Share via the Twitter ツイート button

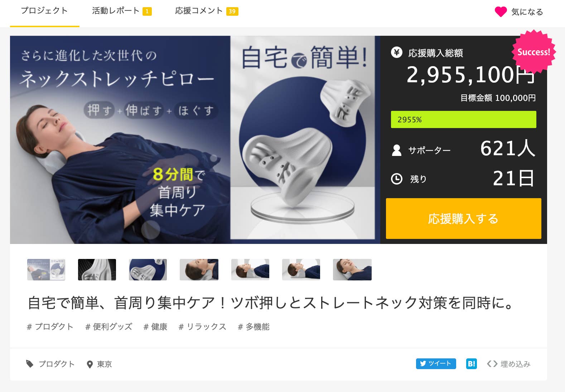436,363
